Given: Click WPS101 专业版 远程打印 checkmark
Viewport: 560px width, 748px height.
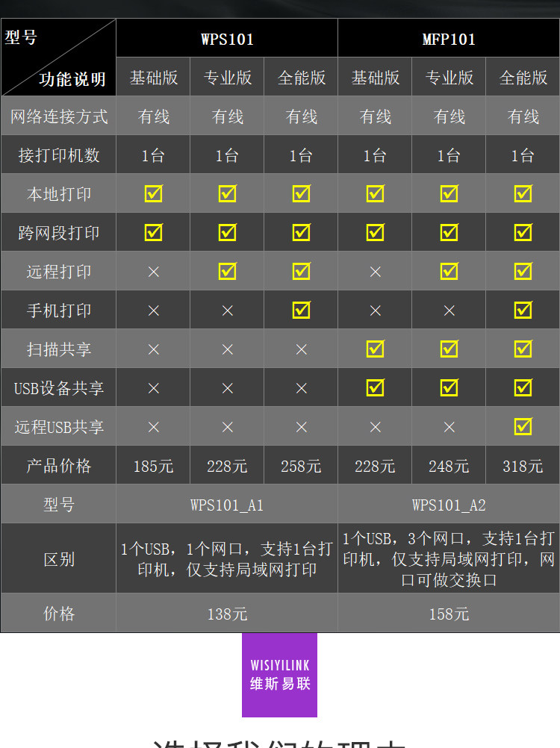Looking at the screenshot, I should point(228,271).
